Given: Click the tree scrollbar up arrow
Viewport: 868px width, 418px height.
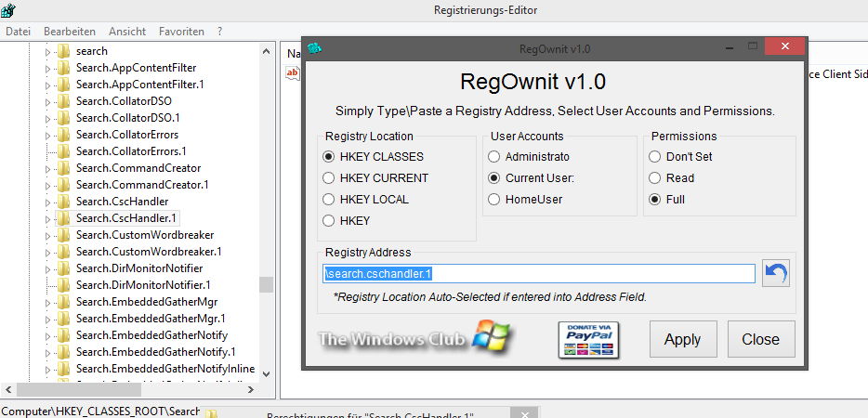Looking at the screenshot, I should pos(267,51).
